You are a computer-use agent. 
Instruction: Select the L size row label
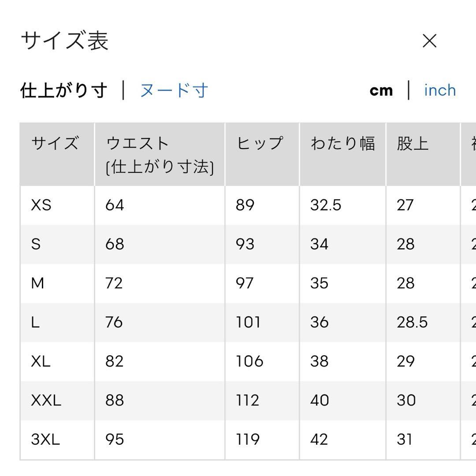(x=35, y=322)
